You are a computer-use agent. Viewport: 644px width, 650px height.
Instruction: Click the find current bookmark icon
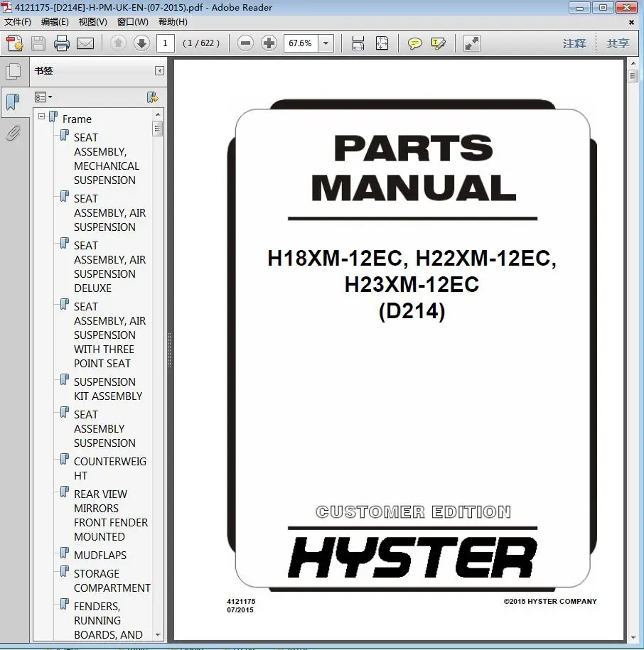click(153, 97)
